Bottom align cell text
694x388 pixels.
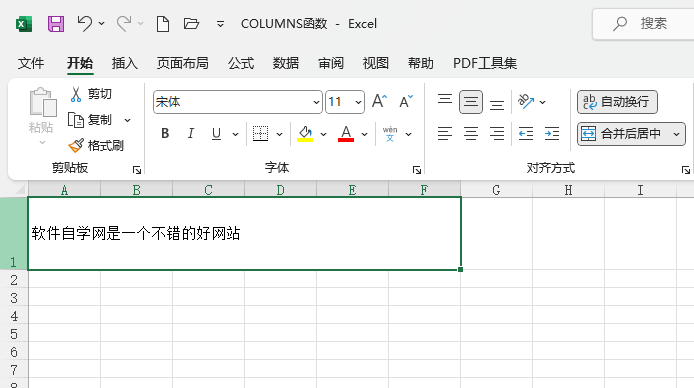click(x=497, y=104)
